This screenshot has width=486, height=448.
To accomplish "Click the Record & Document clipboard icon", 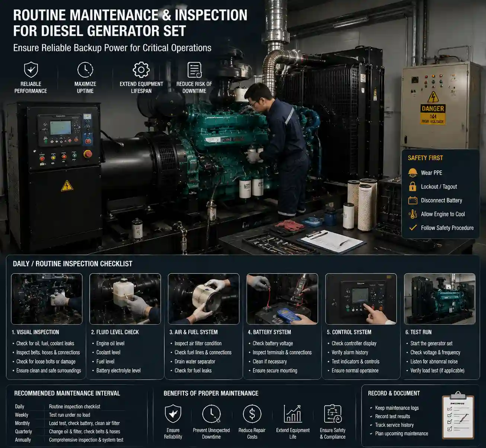I will point(458,415).
